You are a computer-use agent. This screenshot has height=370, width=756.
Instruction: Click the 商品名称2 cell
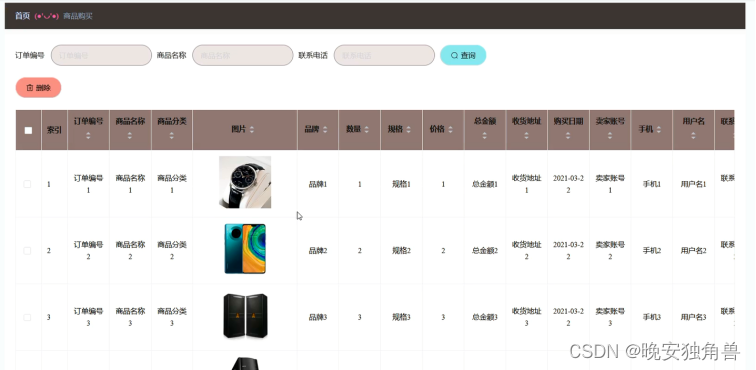click(x=130, y=251)
